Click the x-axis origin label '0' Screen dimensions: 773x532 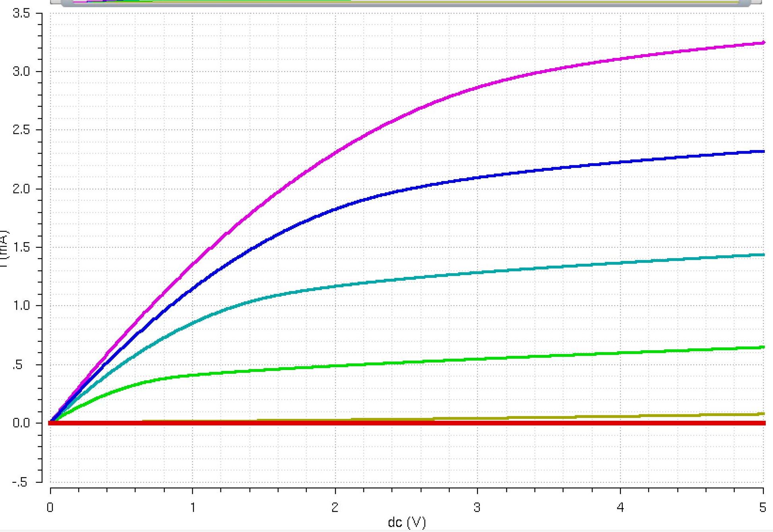[50, 507]
